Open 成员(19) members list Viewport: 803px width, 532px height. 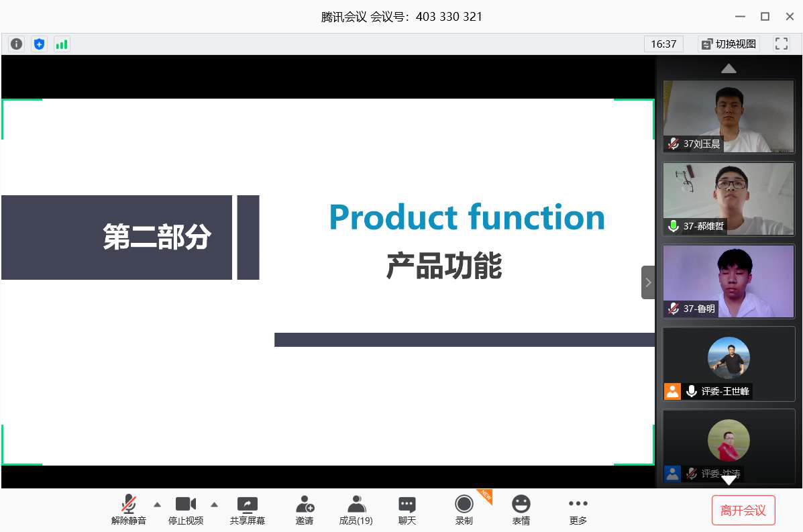(x=356, y=510)
